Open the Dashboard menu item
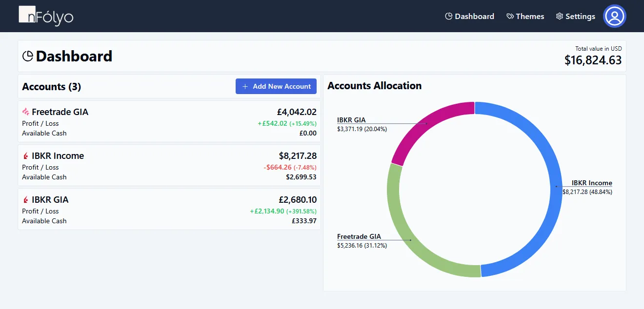This screenshot has height=309, width=644. point(470,17)
